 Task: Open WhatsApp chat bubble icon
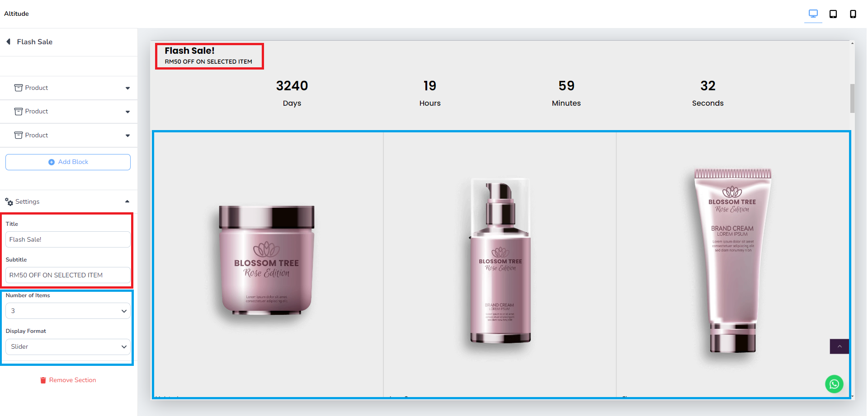[834, 384]
